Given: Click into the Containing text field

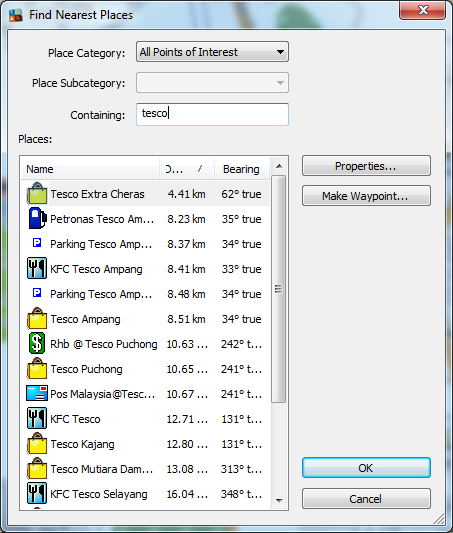Looking at the screenshot, I should pyautogui.click(x=212, y=115).
